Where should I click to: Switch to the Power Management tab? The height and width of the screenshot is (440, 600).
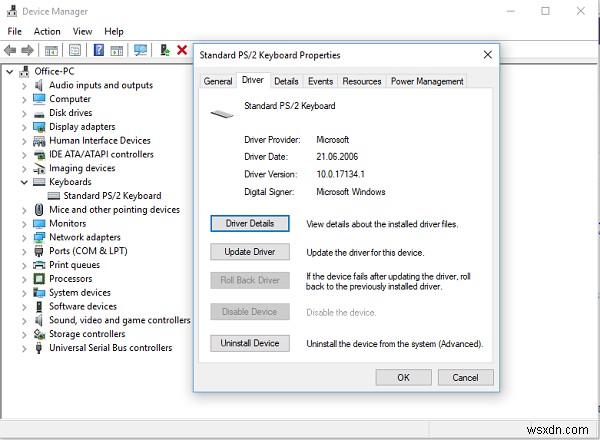coord(427,81)
